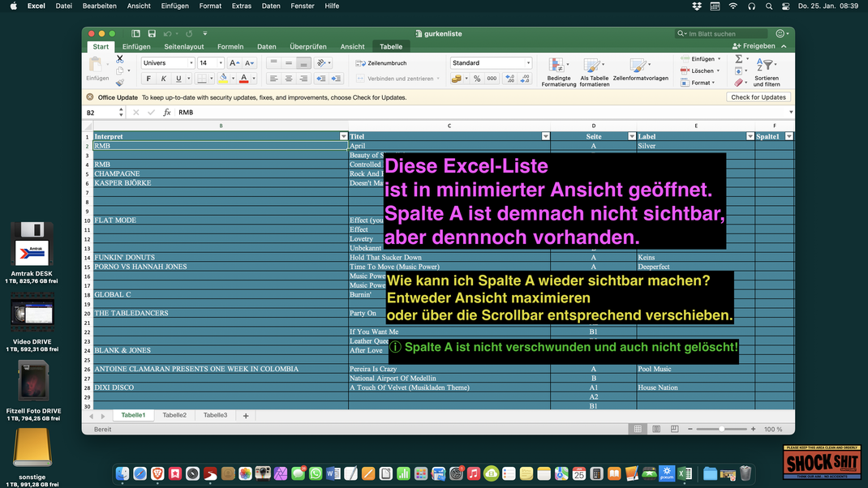Open the font size 14 dropdown
The image size is (868, 488).
(x=221, y=63)
